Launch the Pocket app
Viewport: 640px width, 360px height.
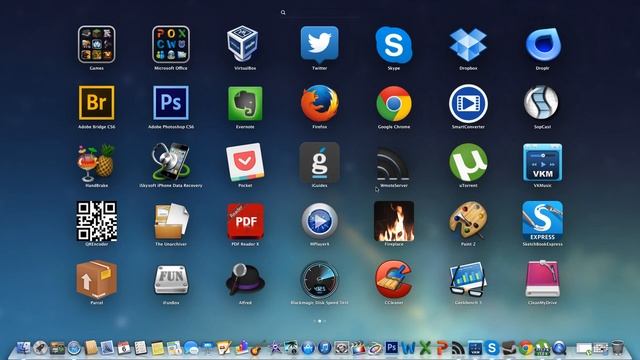pyautogui.click(x=245, y=162)
